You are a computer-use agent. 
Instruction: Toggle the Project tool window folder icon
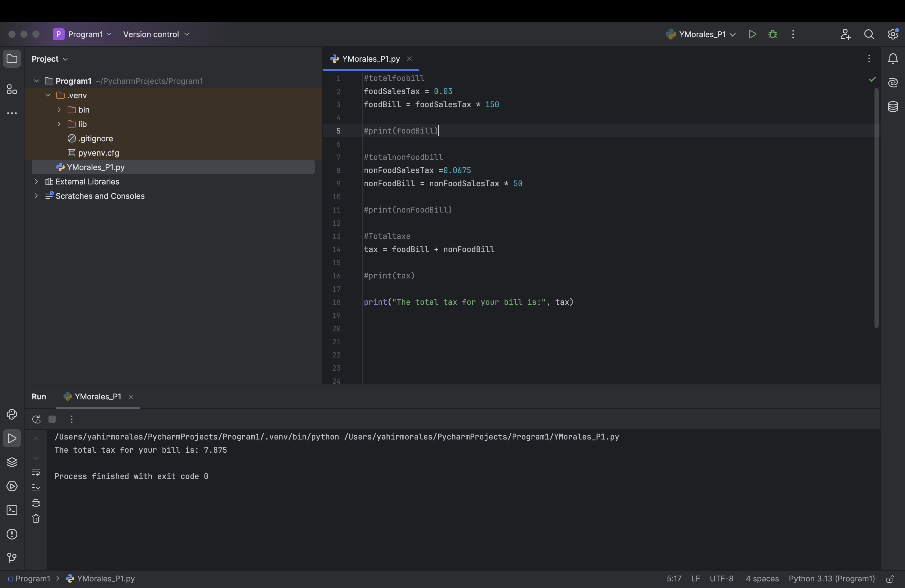[x=12, y=59]
